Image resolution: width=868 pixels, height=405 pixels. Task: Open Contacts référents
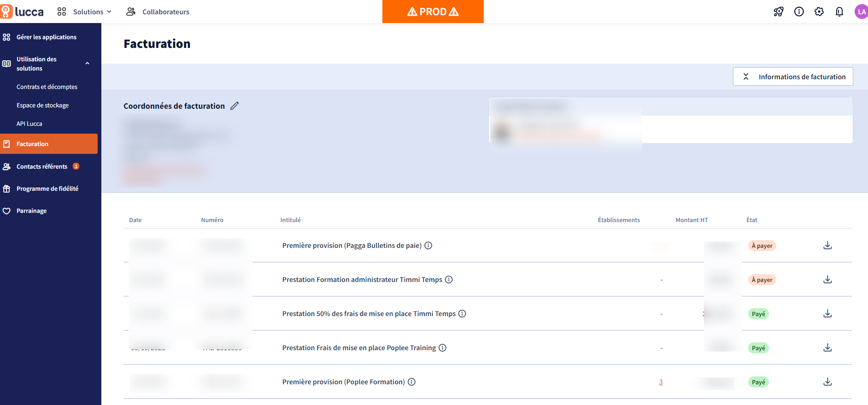pos(42,166)
